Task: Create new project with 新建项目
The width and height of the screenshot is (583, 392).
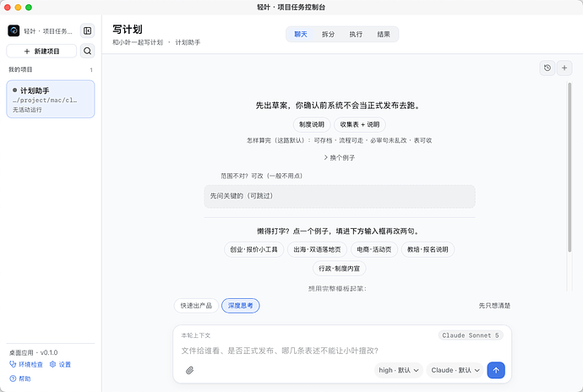Action: coord(41,51)
